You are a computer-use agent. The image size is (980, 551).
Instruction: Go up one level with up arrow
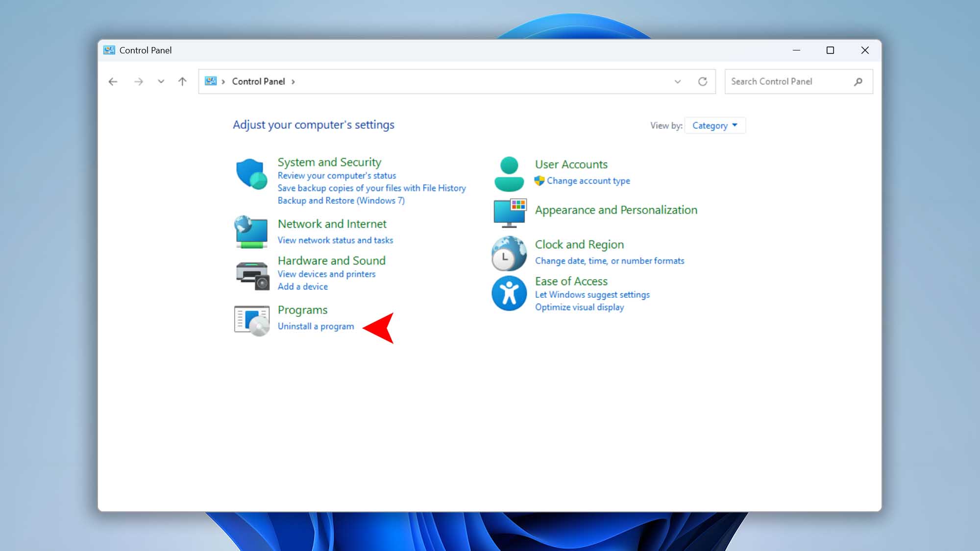[x=182, y=82]
